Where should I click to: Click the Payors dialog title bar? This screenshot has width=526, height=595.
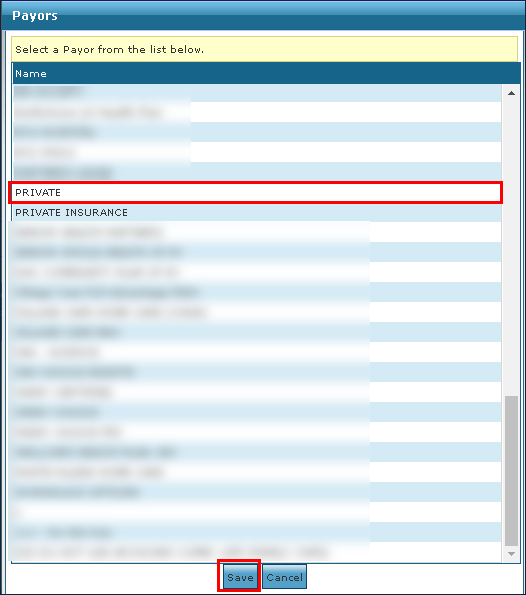[x=263, y=15]
